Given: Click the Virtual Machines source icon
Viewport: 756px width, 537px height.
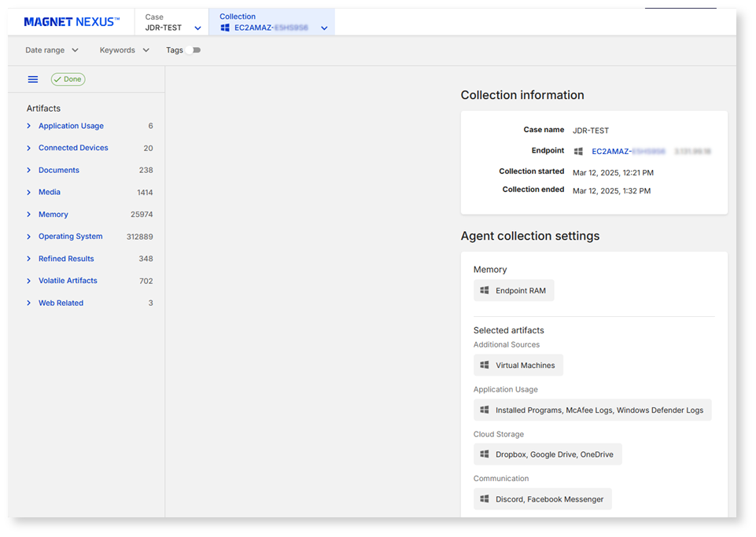Looking at the screenshot, I should [x=485, y=364].
